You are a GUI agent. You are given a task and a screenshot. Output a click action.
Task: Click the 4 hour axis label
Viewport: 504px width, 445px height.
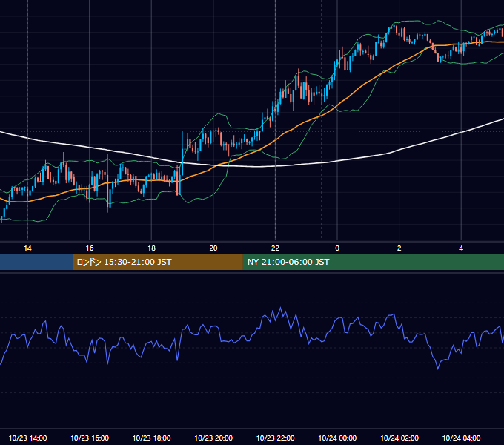pos(461,248)
